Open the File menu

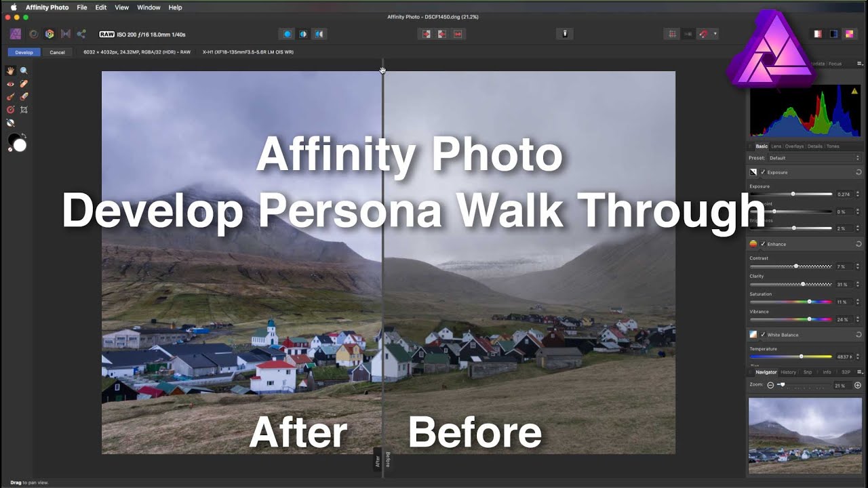[81, 7]
